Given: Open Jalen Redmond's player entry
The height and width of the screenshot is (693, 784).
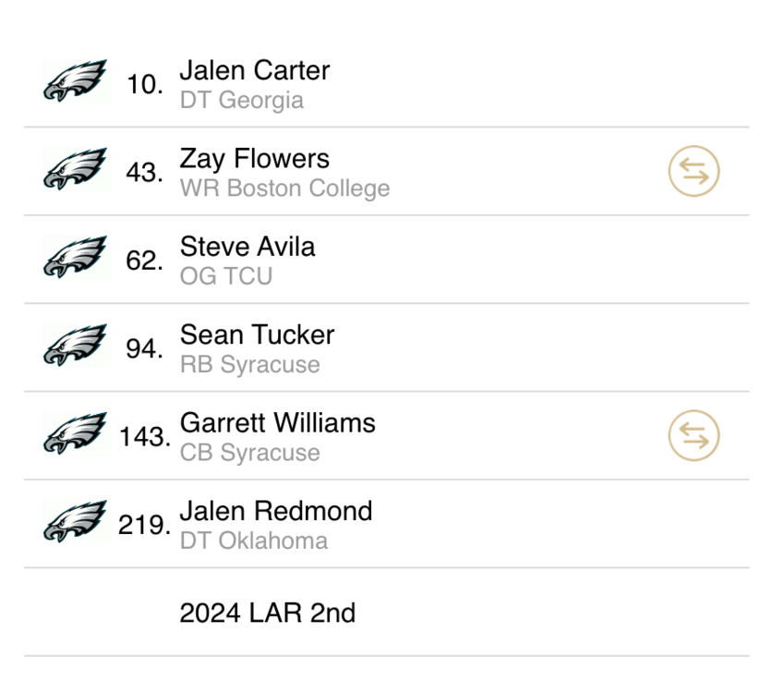Looking at the screenshot, I should click(275, 511).
